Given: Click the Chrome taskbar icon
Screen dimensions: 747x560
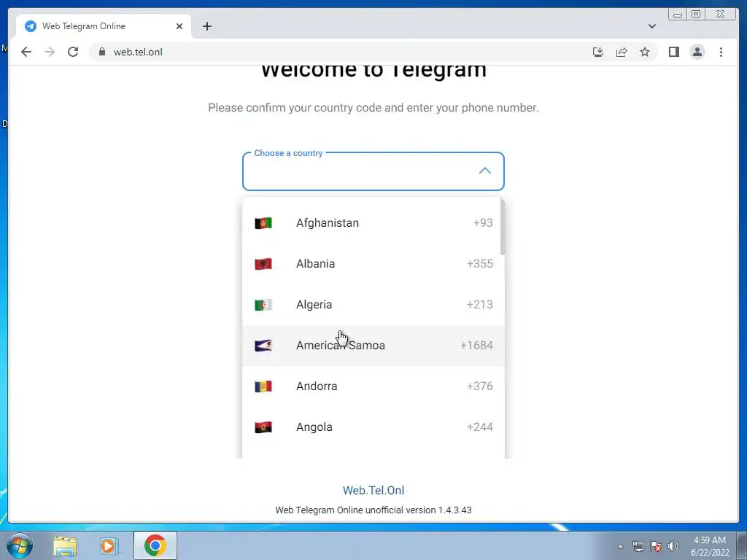Looking at the screenshot, I should (155, 545).
